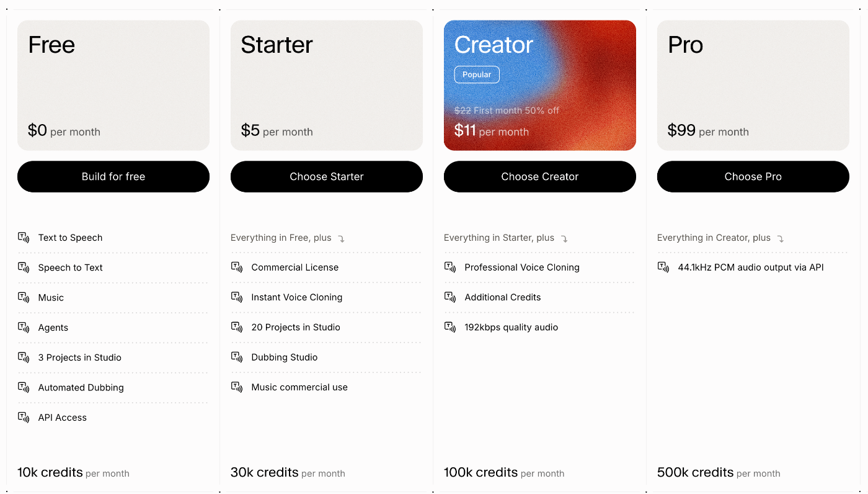The width and height of the screenshot is (868, 494).
Task: Click the icon next to Agents
Action: coord(24,328)
